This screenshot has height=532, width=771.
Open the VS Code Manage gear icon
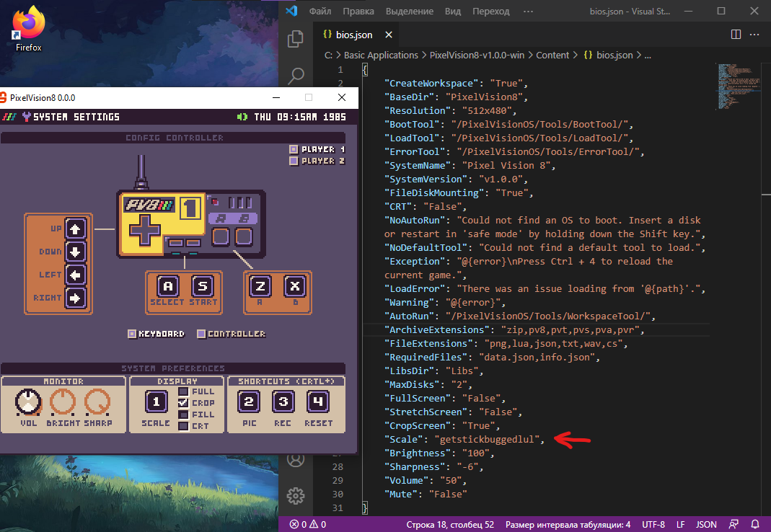pyautogui.click(x=296, y=496)
